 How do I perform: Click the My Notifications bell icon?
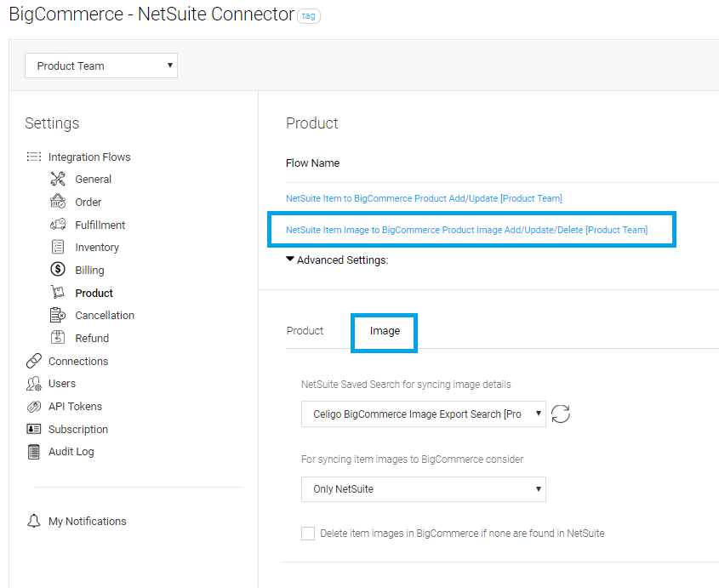tap(34, 521)
